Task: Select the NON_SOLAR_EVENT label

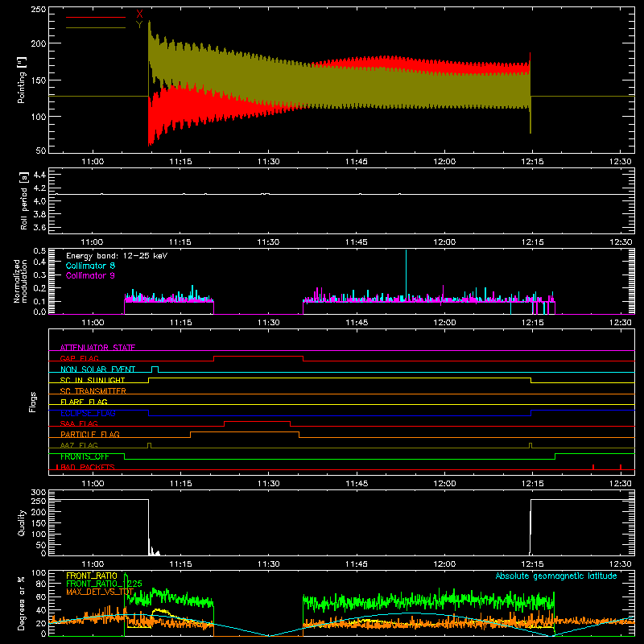Action: click(97, 369)
